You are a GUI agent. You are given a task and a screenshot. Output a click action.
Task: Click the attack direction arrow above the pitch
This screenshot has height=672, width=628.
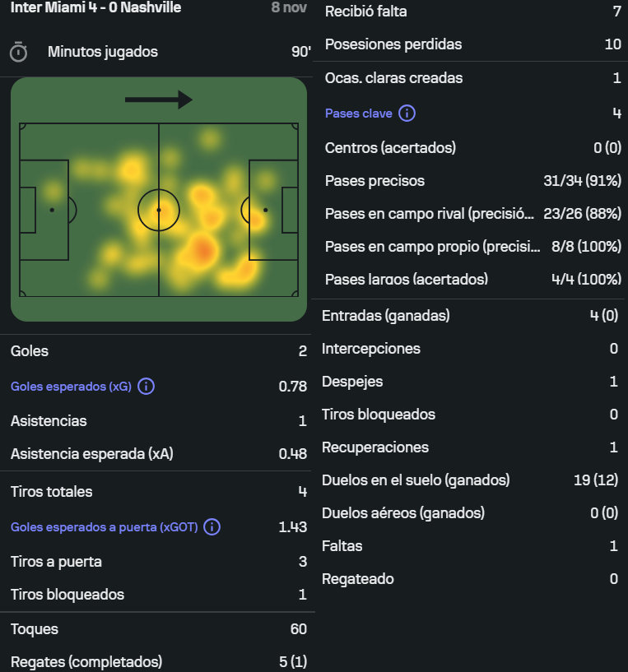point(158,100)
